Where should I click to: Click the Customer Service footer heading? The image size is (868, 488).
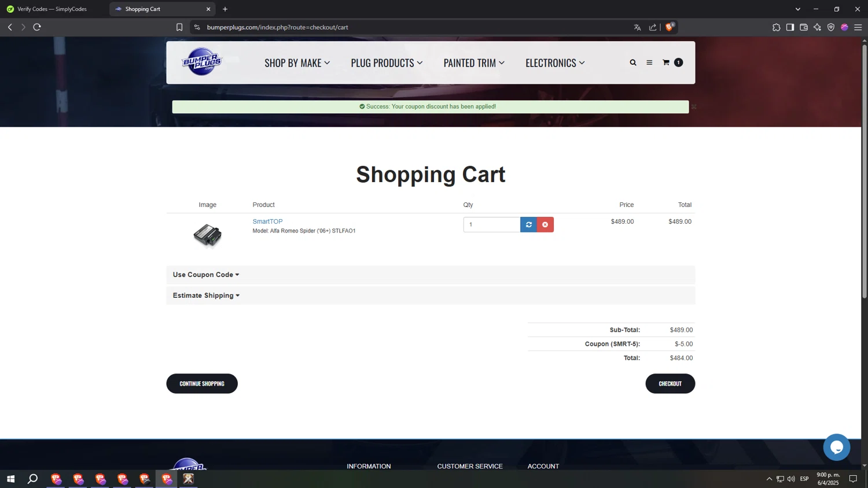point(470,466)
